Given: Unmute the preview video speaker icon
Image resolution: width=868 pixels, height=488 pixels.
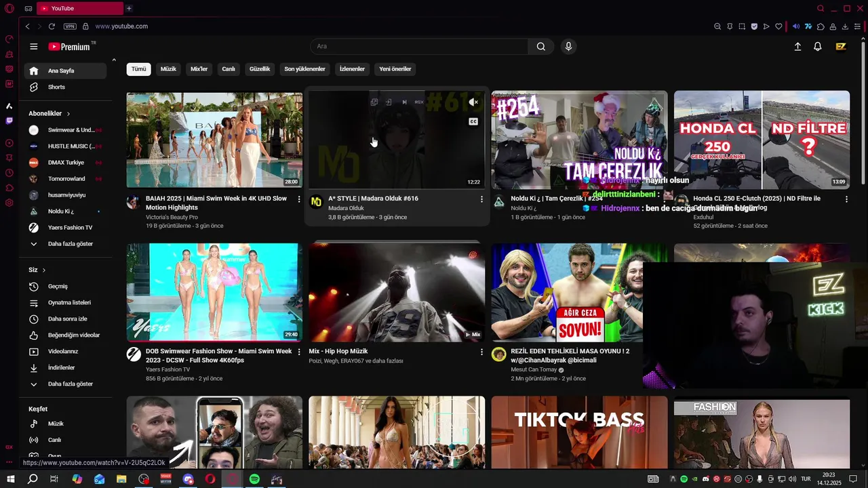Looking at the screenshot, I should pyautogui.click(x=473, y=102).
